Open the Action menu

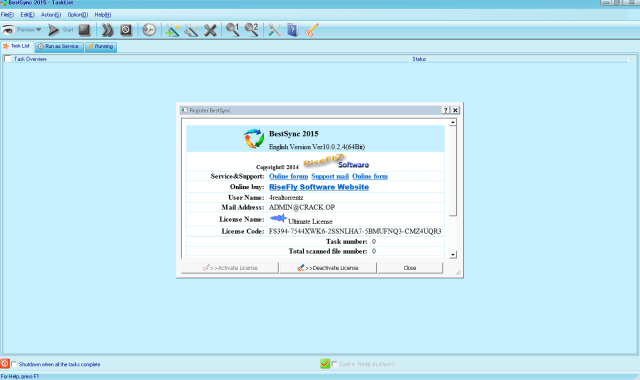[x=51, y=15]
